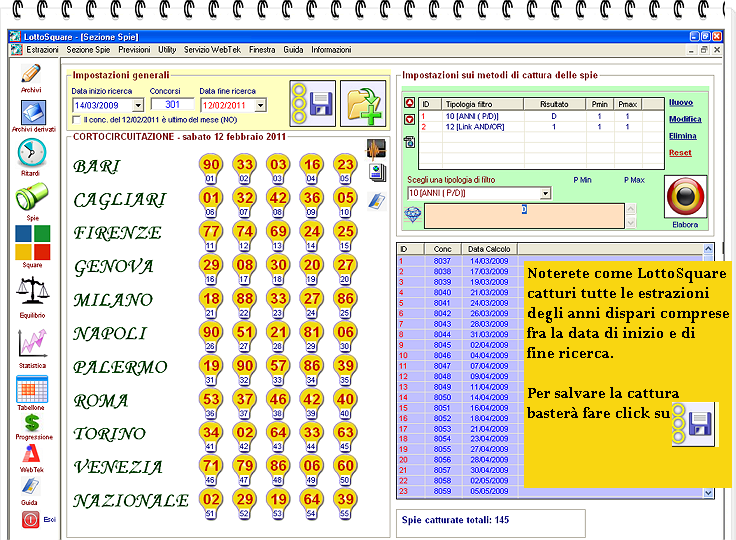Expand the 'Scegli una tipologia di filtro' combo box
This screenshot has width=736, height=540.
[x=545, y=193]
